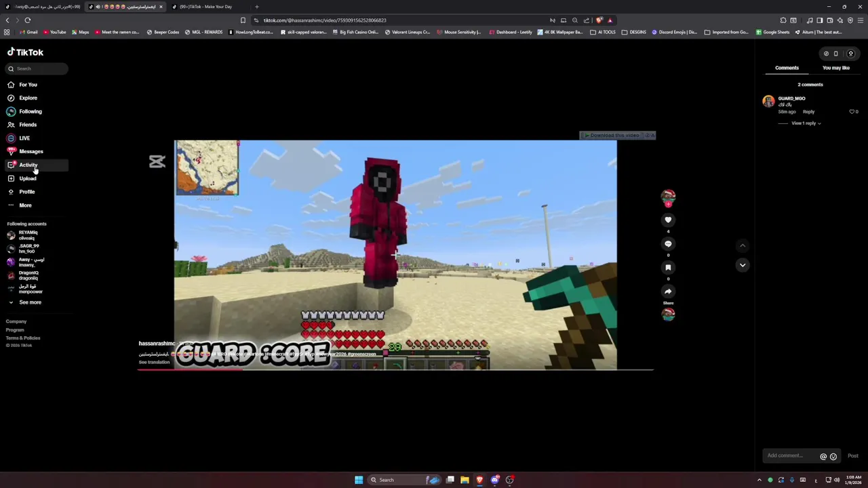The height and width of the screenshot is (488, 868).
Task: Click the Brave Shields lion icon
Action: [599, 20]
